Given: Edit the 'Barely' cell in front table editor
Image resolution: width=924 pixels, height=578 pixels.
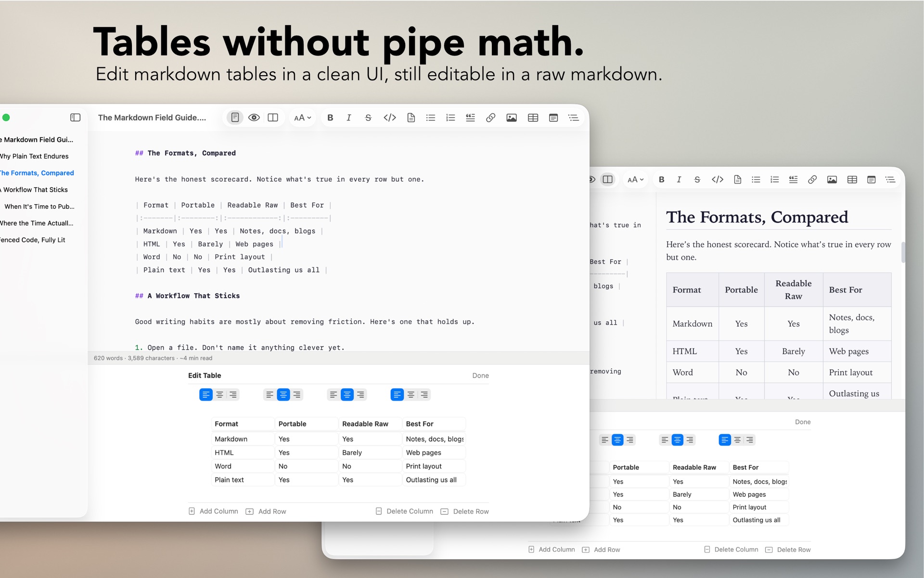Looking at the screenshot, I should [x=370, y=453].
